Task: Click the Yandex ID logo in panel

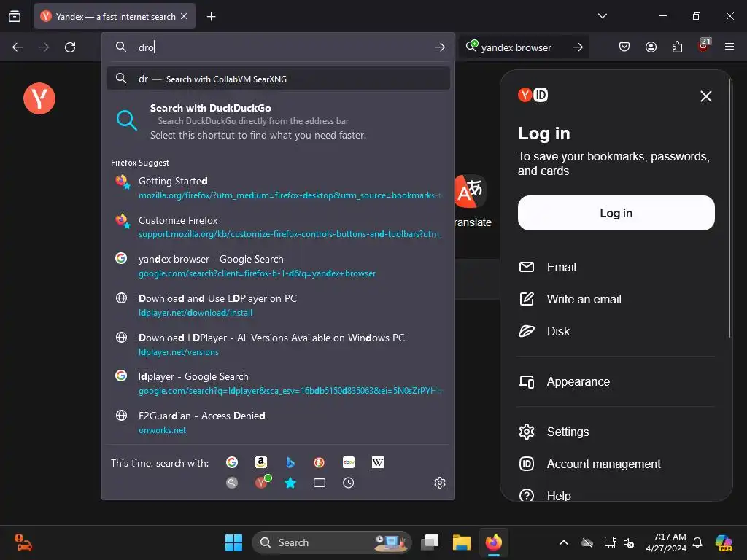Action: pos(533,96)
